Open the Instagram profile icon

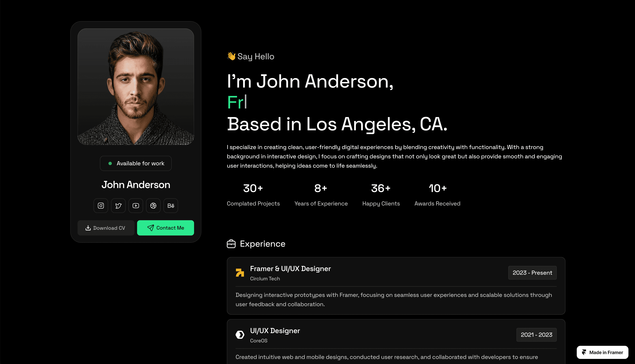tap(101, 205)
